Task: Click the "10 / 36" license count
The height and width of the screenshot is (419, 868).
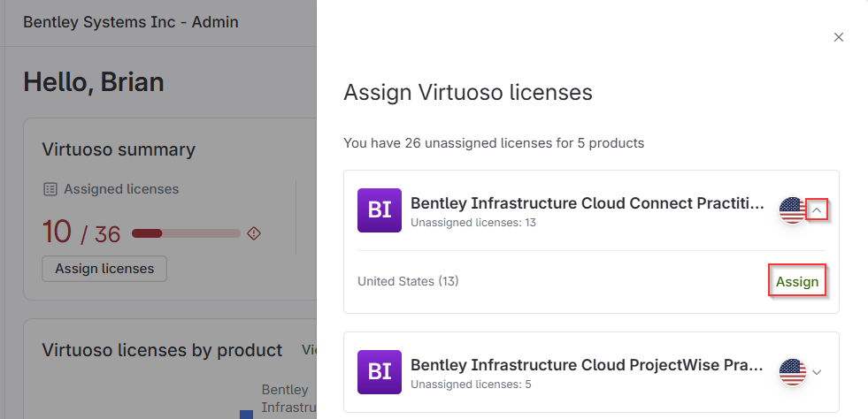Action: 81,232
